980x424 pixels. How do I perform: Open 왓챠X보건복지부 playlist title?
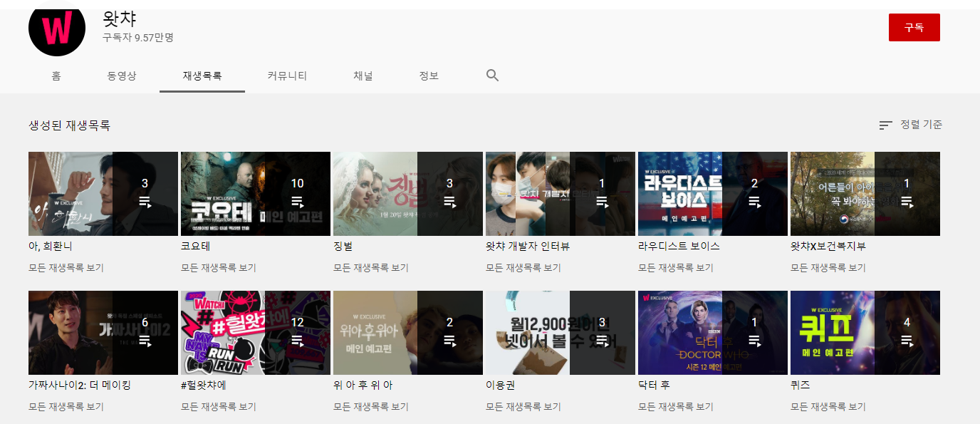tap(828, 247)
